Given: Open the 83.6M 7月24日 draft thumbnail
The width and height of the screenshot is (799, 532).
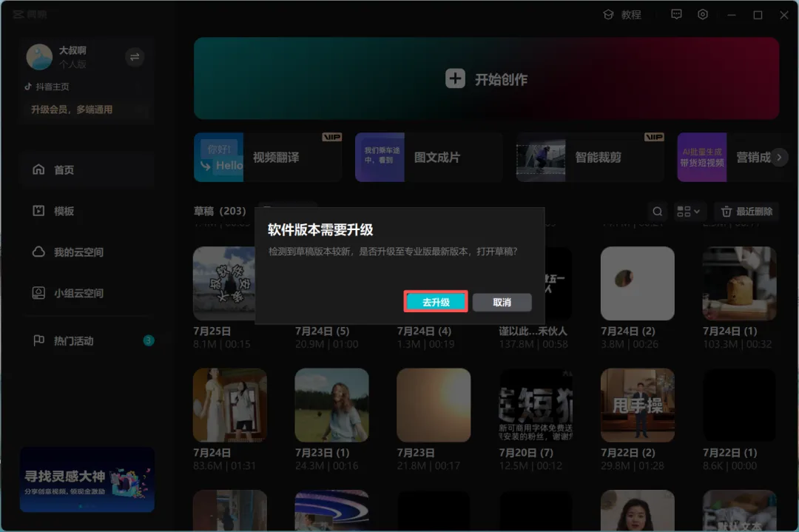Looking at the screenshot, I should pos(230,405).
